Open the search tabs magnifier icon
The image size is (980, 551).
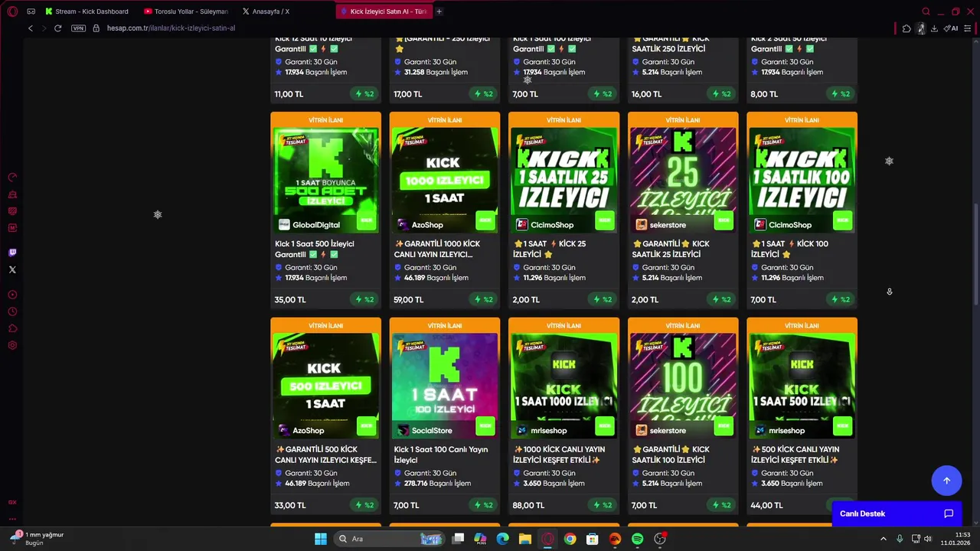pyautogui.click(x=926, y=11)
